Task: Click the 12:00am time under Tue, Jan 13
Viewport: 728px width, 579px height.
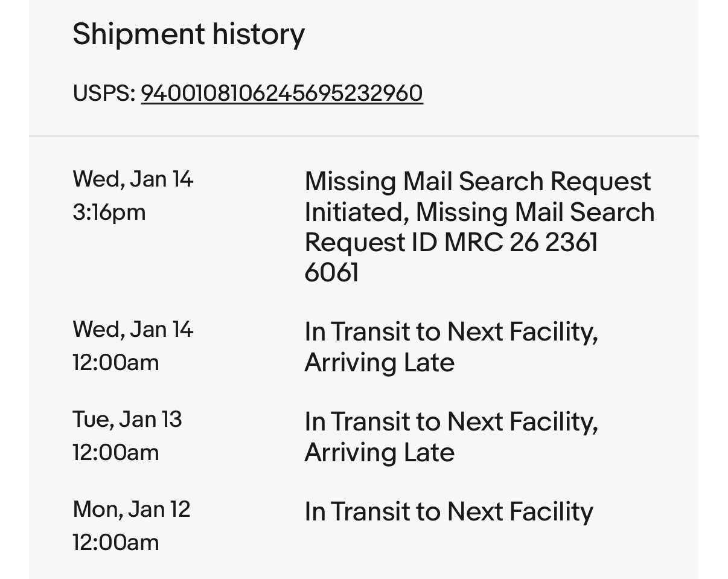Action: [116, 453]
